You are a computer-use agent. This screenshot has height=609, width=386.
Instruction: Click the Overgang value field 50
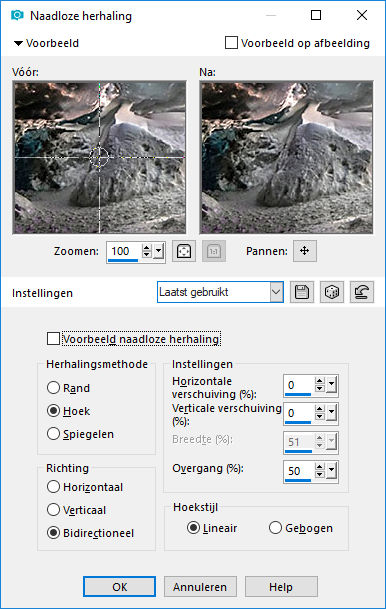[298, 471]
